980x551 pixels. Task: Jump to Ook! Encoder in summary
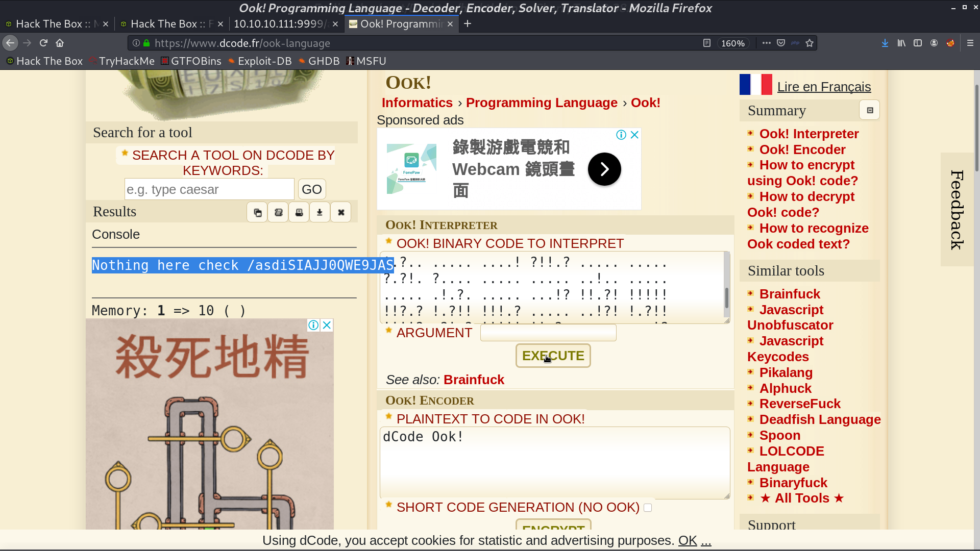point(802,150)
